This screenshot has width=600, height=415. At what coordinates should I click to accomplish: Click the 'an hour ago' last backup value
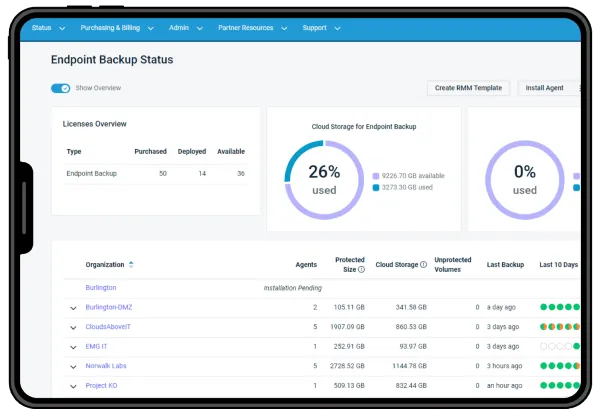[x=504, y=385]
